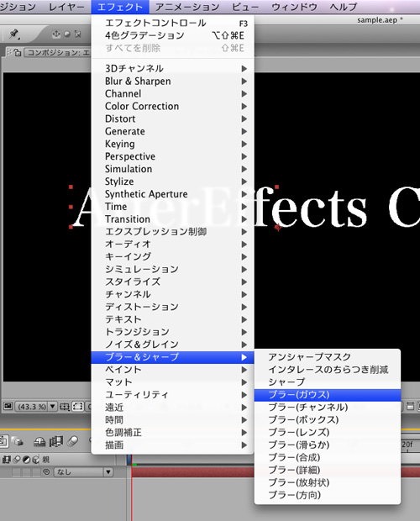Expand the エクスプレッション制御 submenu
Viewport: 420px width, 521px height.
tap(173, 232)
